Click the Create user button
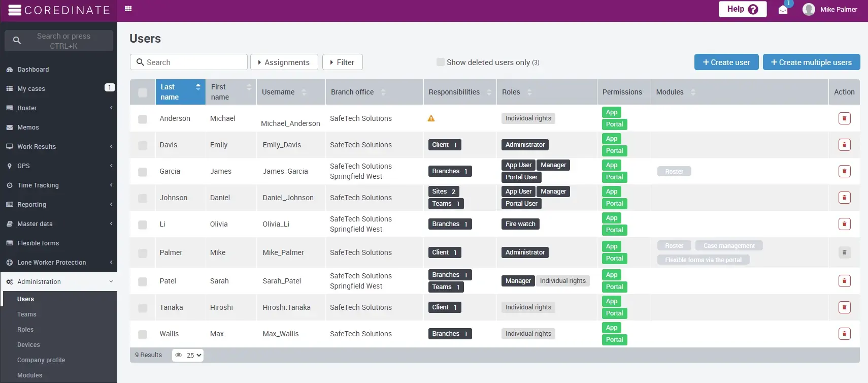Viewport: 868px width, 383px height. [726, 62]
